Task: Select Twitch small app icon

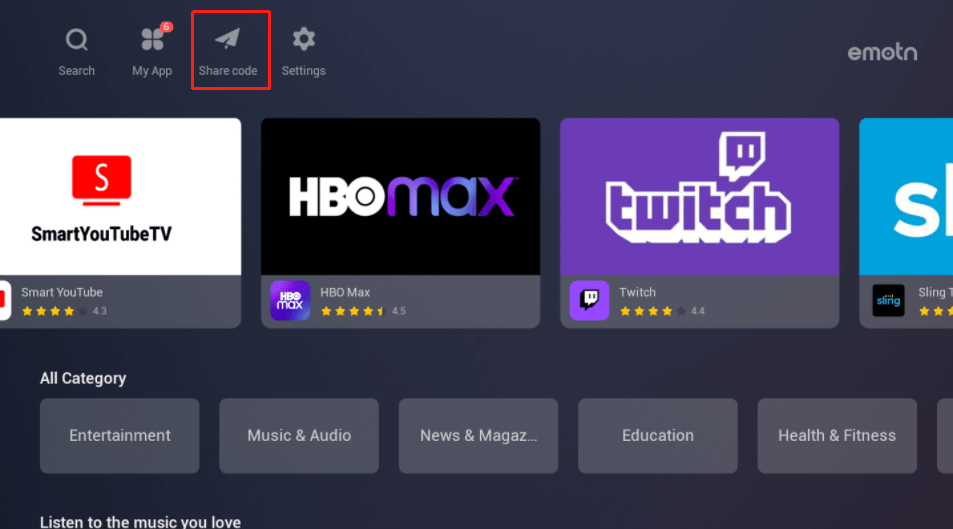Action: click(x=589, y=300)
